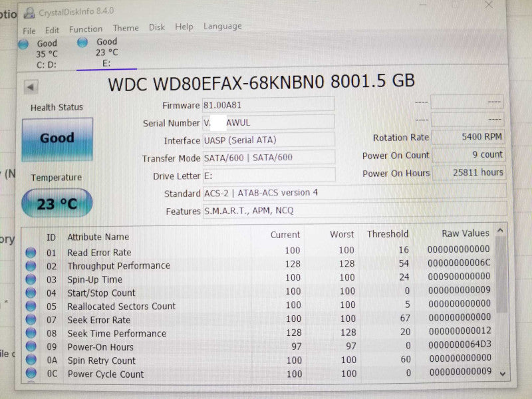This screenshot has width=532, height=399.
Task: Select the Reallocated Sectors Count attribute name
Action: click(x=122, y=307)
